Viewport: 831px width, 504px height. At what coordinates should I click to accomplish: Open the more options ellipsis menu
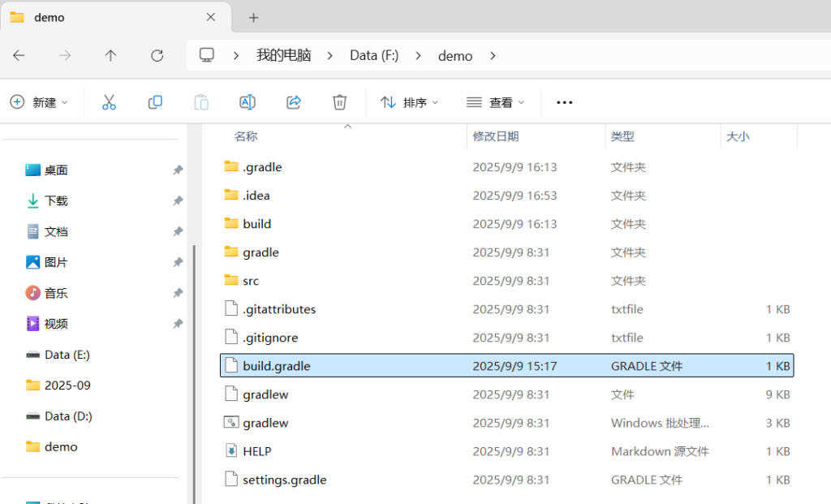[x=564, y=102]
